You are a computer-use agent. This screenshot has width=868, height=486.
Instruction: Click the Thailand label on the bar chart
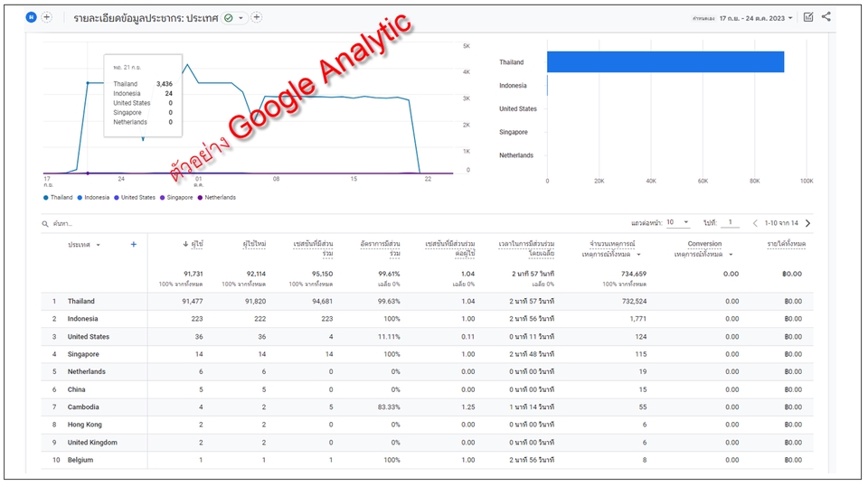click(511, 62)
